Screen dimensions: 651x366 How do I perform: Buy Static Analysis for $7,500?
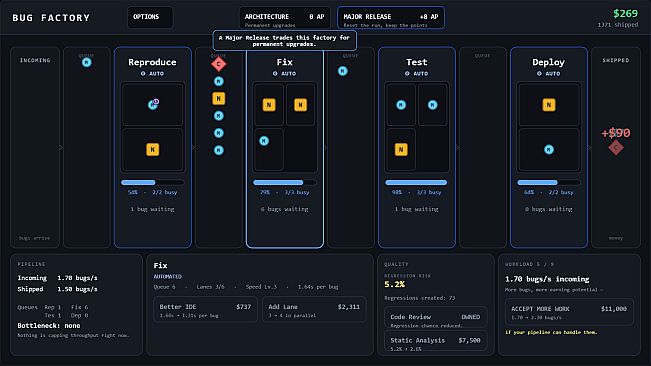pyautogui.click(x=435, y=342)
